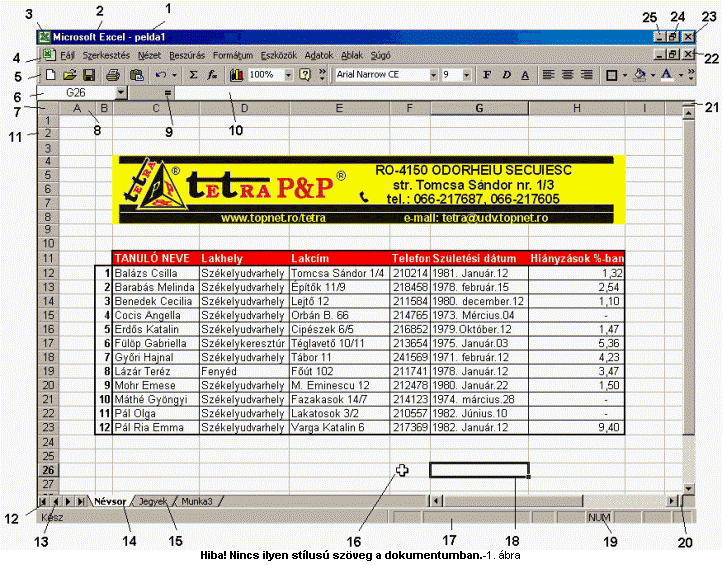Align cell text to the left
The height and width of the screenshot is (565, 724).
click(x=549, y=75)
